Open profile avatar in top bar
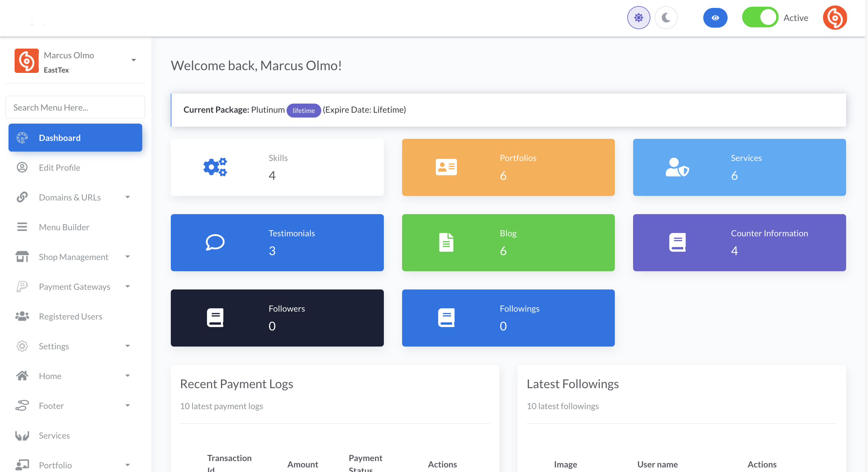The width and height of the screenshot is (868, 472). click(x=834, y=18)
